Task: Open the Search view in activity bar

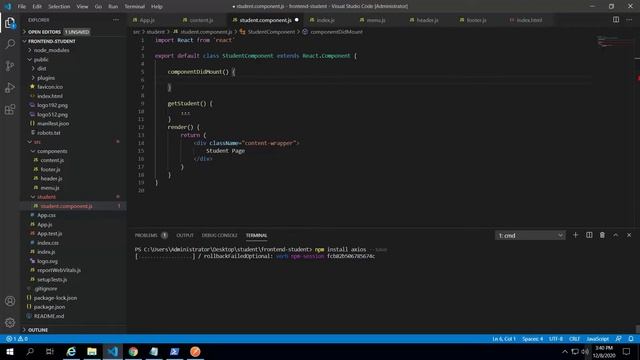Action: tap(10, 44)
